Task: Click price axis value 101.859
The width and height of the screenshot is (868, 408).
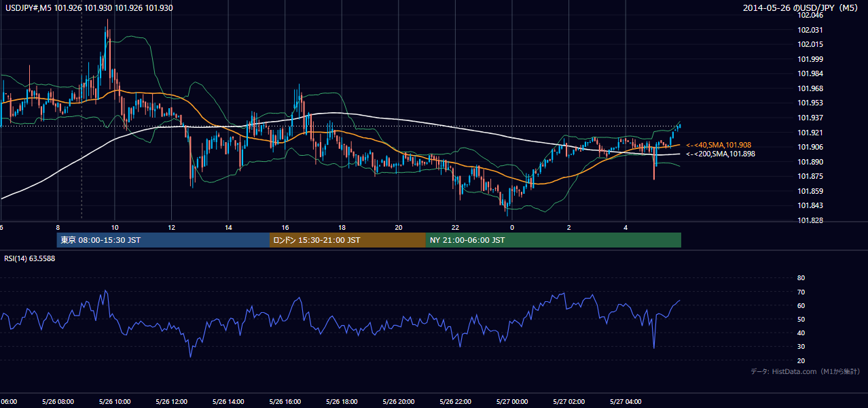Action: click(810, 191)
